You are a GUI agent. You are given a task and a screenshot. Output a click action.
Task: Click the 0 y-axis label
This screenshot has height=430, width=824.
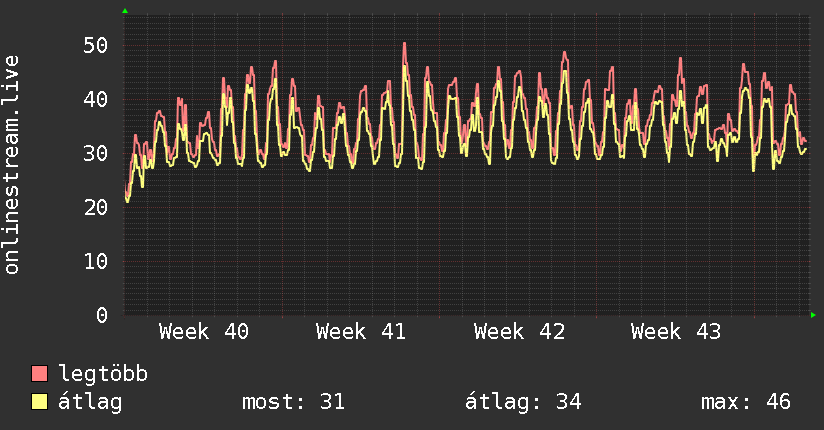tap(102, 315)
